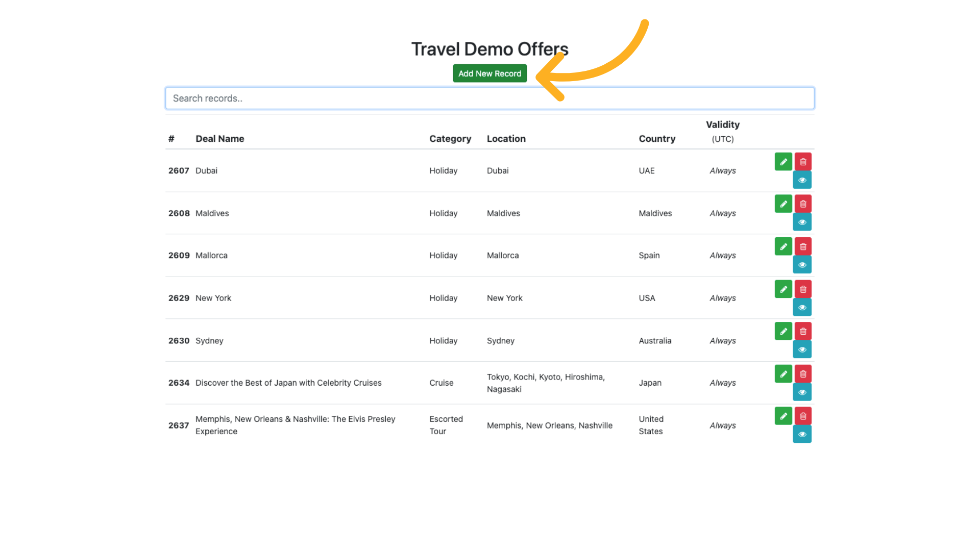Trash the Sydney record
The height and width of the screenshot is (551, 980).
[803, 332]
